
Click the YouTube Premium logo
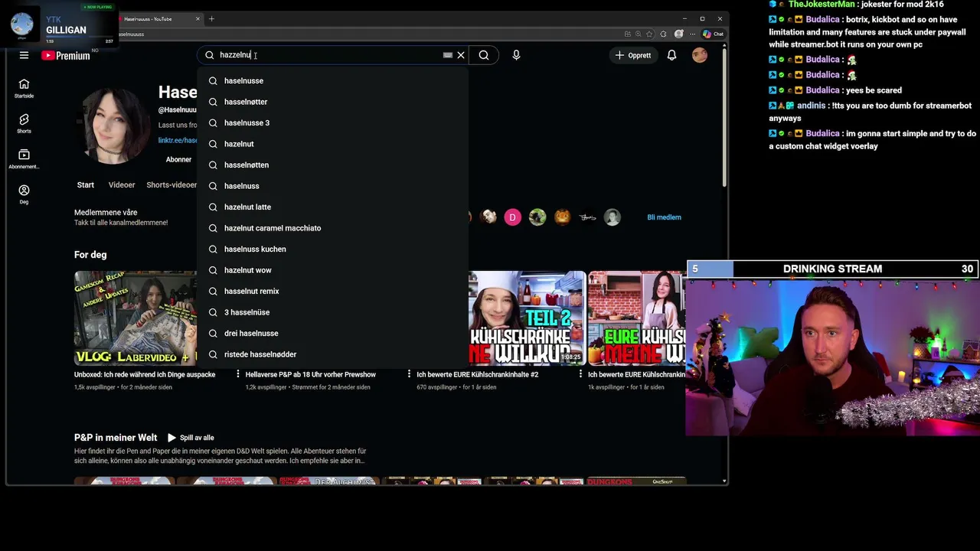pyautogui.click(x=66, y=55)
